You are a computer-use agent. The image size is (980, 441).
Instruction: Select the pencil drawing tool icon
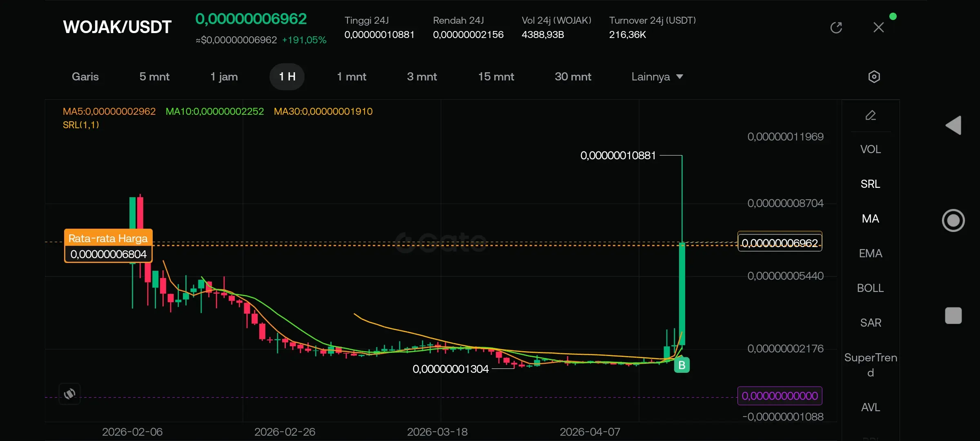871,116
